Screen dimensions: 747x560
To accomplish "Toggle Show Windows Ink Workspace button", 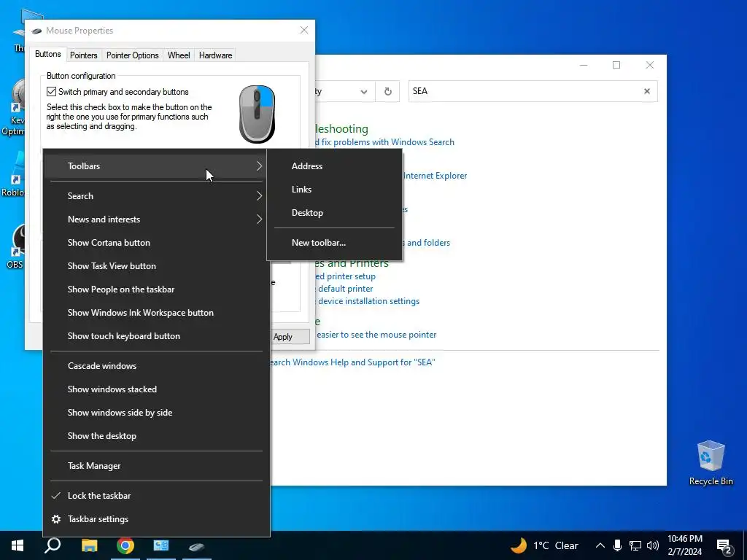I will point(157,312).
